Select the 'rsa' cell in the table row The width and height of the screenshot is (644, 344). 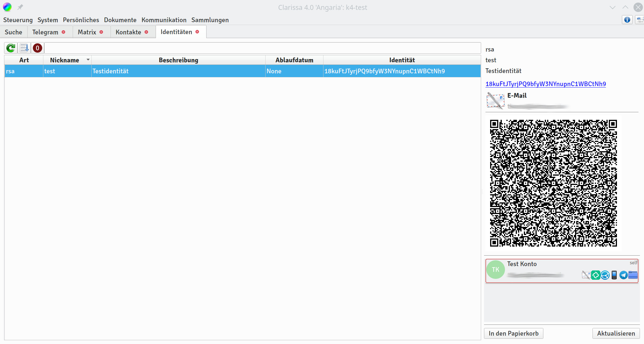click(x=24, y=71)
